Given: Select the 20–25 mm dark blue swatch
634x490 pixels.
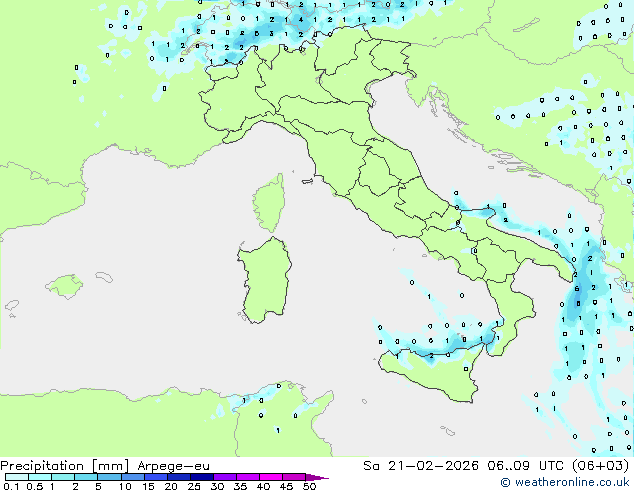Looking at the screenshot, I should click(179, 477).
